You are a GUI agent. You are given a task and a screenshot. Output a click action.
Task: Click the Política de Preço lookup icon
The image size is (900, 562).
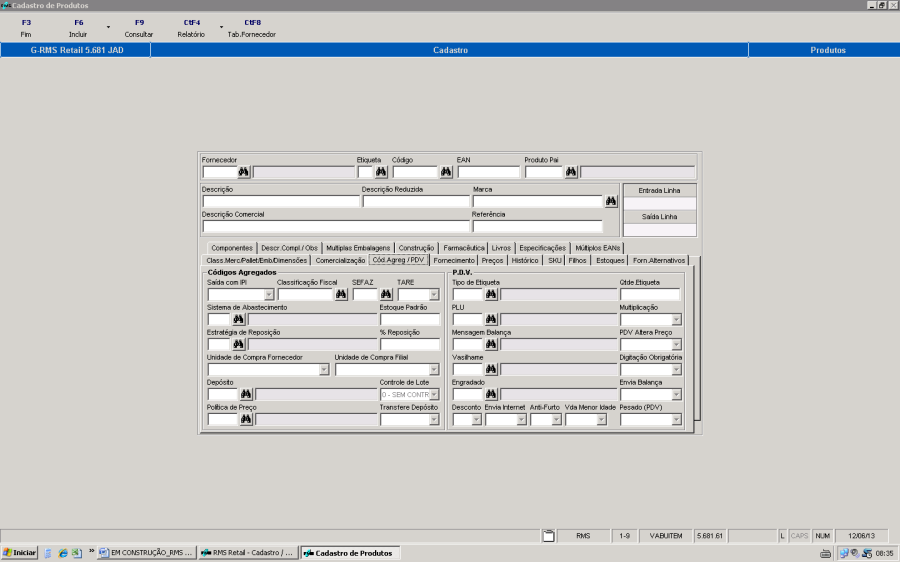[245, 420]
